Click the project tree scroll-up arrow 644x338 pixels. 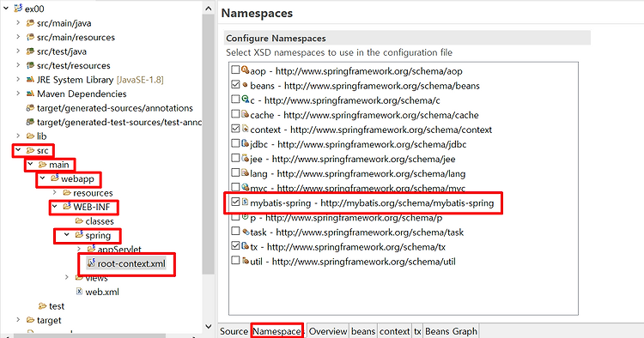tap(209, 9)
